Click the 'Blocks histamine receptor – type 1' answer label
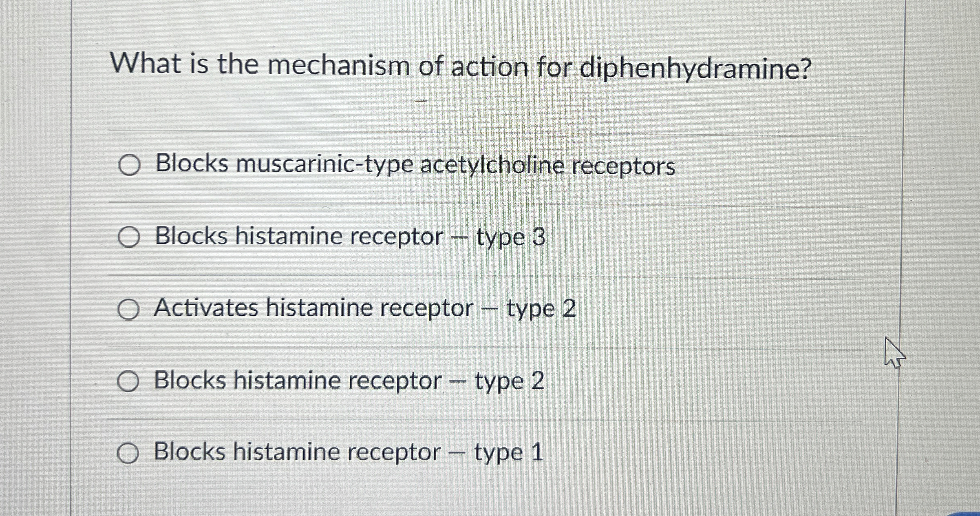 point(348,452)
